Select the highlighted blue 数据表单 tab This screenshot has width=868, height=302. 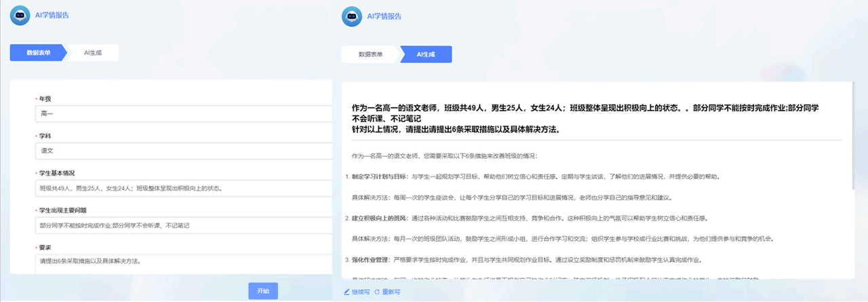[38, 52]
